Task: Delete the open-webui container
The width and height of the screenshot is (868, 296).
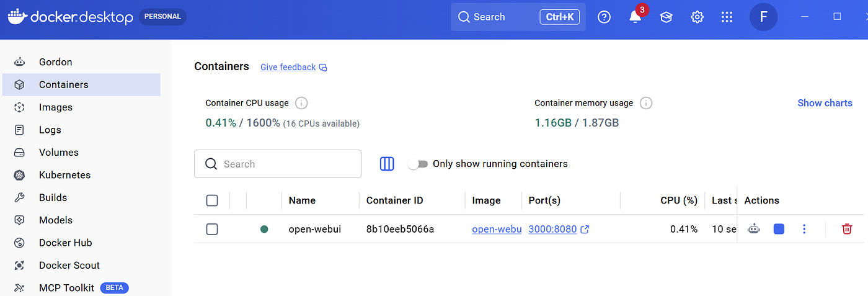Action: (x=847, y=229)
